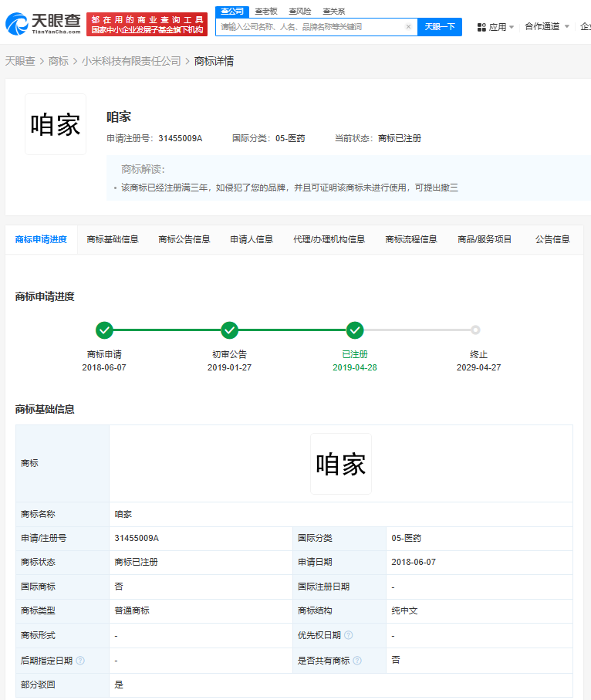This screenshot has width=591, height=700.
Task: Click the apps grid icon next to 应用
Action: [481, 27]
